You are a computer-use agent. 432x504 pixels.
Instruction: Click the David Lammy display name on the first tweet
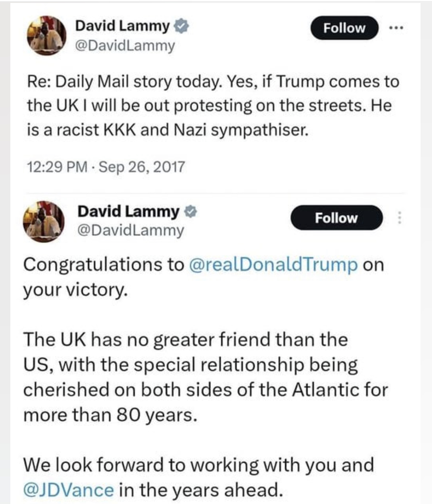[122, 26]
